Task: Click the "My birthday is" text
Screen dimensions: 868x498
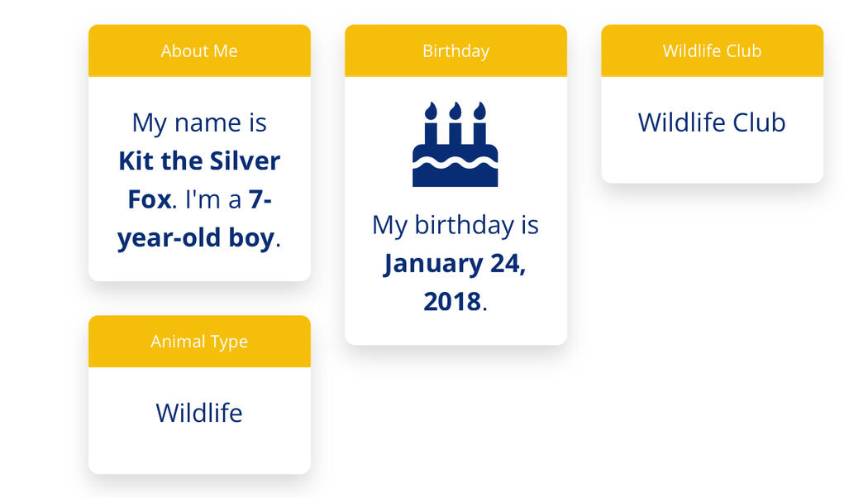Action: click(x=455, y=225)
